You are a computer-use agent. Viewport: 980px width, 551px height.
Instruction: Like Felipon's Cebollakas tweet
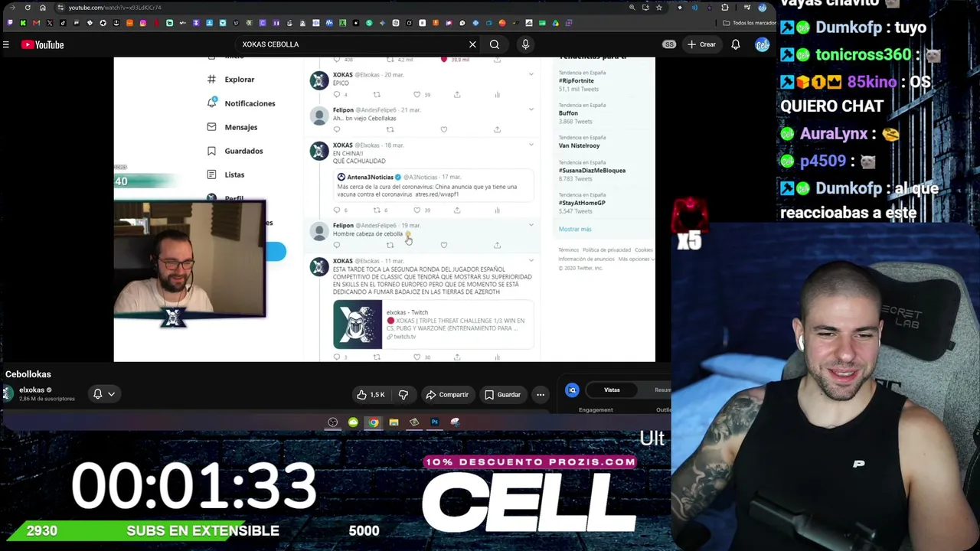[x=443, y=129]
